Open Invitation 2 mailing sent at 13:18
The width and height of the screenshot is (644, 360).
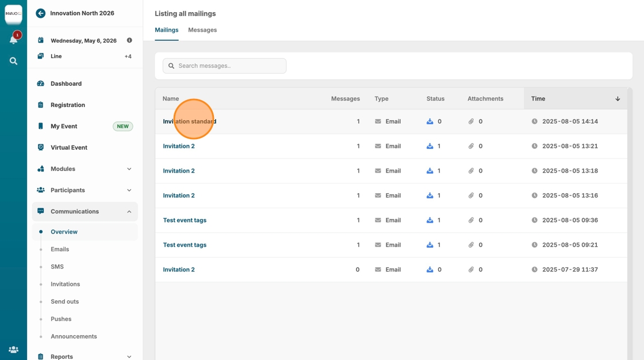179,171
